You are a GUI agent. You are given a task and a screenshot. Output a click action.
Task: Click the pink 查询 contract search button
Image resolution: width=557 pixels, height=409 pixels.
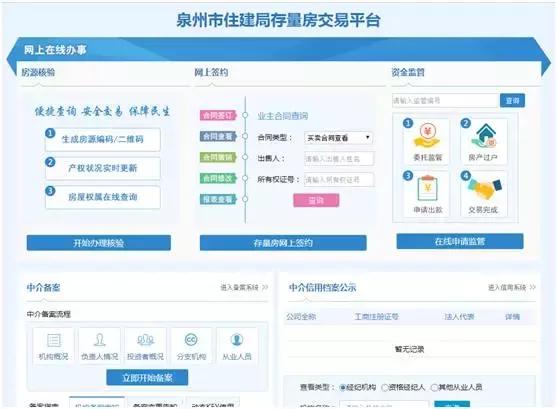coord(316,200)
